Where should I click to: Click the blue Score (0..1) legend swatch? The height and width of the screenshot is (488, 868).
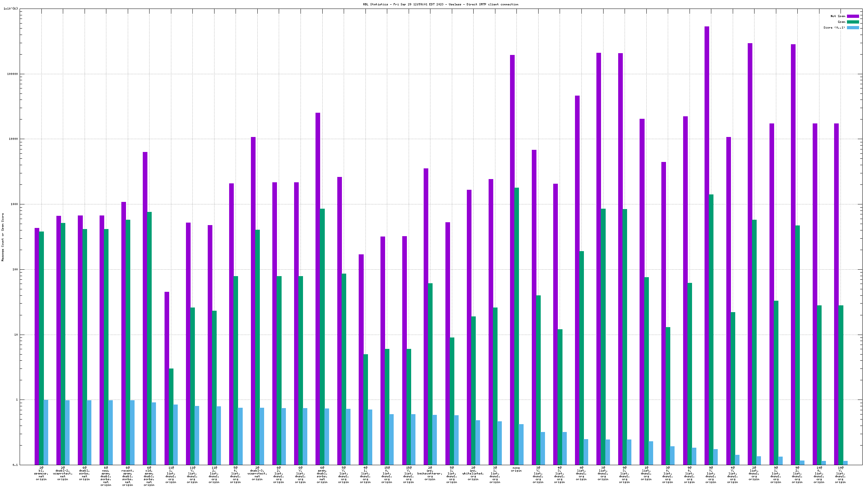click(x=853, y=27)
